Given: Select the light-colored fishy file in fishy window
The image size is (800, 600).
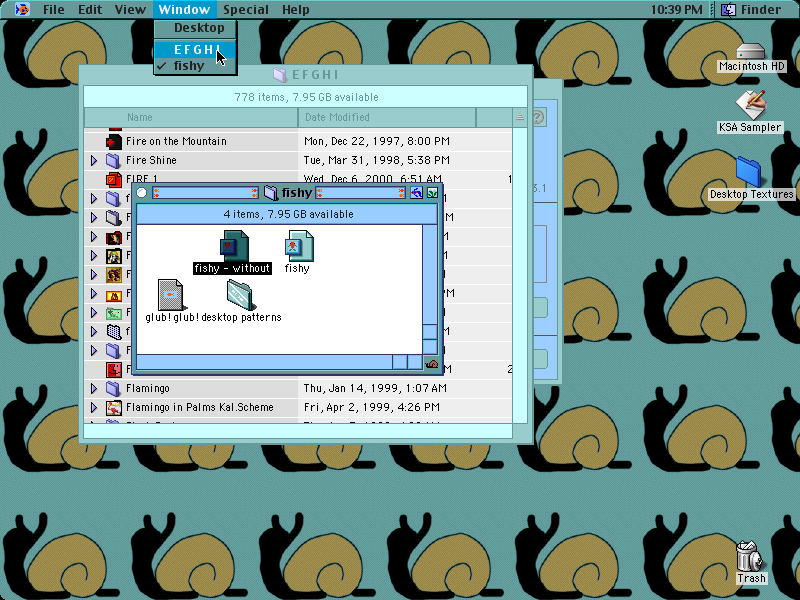Looking at the screenshot, I should point(299,246).
